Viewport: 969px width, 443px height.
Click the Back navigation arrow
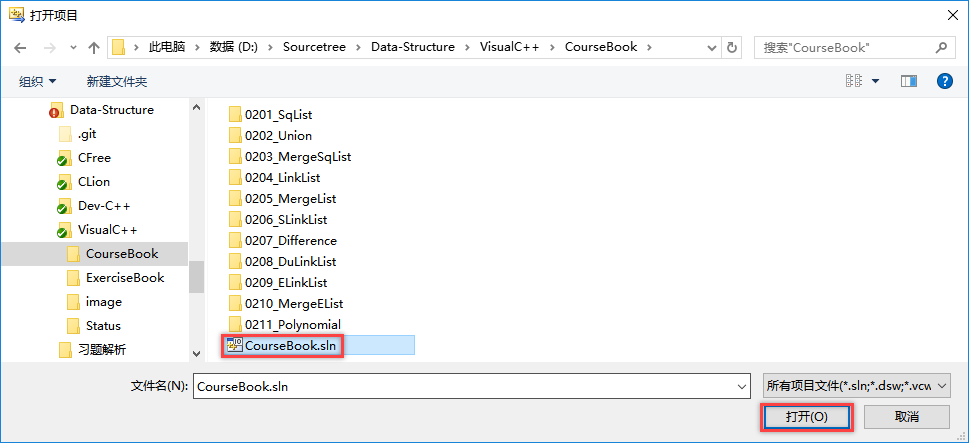20,47
